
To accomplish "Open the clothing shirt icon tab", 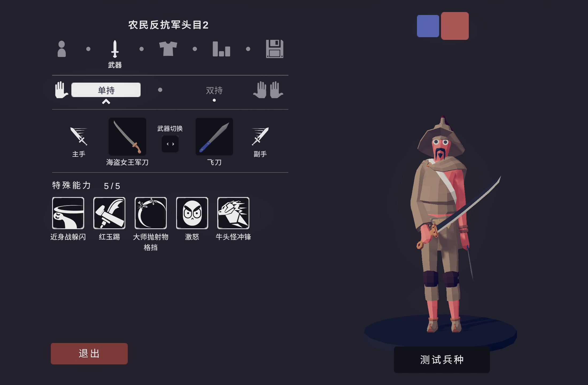I will pos(168,49).
